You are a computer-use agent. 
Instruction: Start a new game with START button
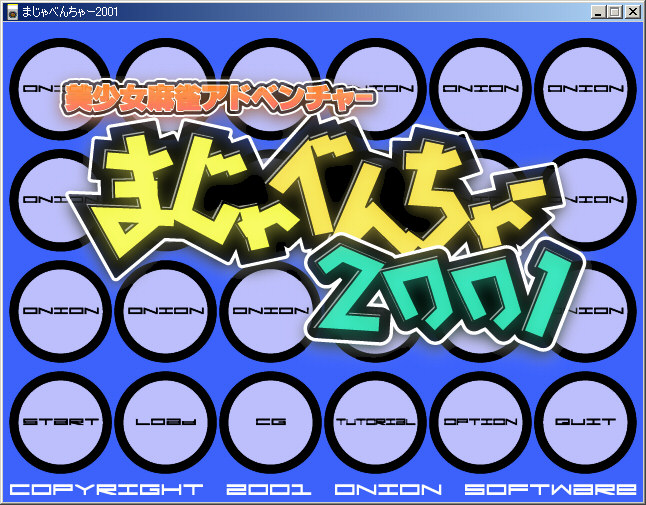(x=61, y=422)
